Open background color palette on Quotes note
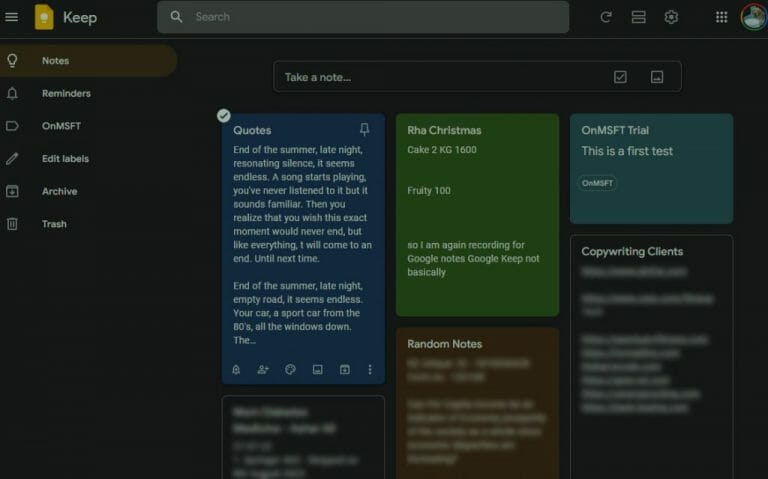Viewport: 768px width, 479px height. click(290, 369)
